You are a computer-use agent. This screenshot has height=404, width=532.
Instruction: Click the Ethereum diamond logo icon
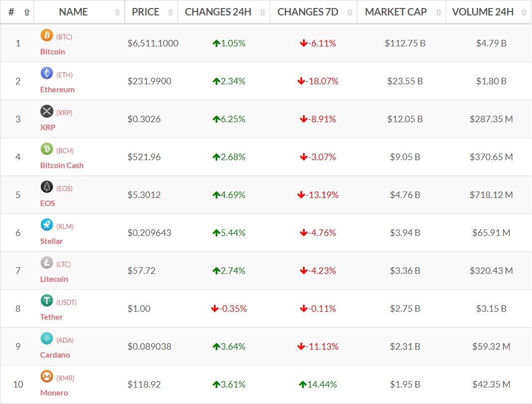click(x=47, y=73)
